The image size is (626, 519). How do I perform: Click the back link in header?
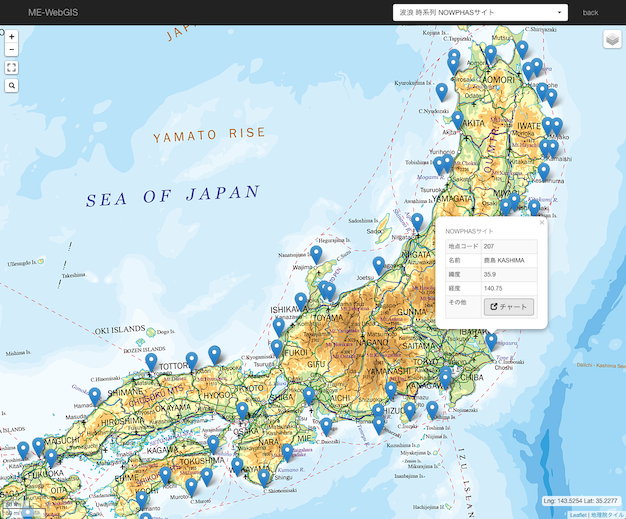tap(590, 13)
